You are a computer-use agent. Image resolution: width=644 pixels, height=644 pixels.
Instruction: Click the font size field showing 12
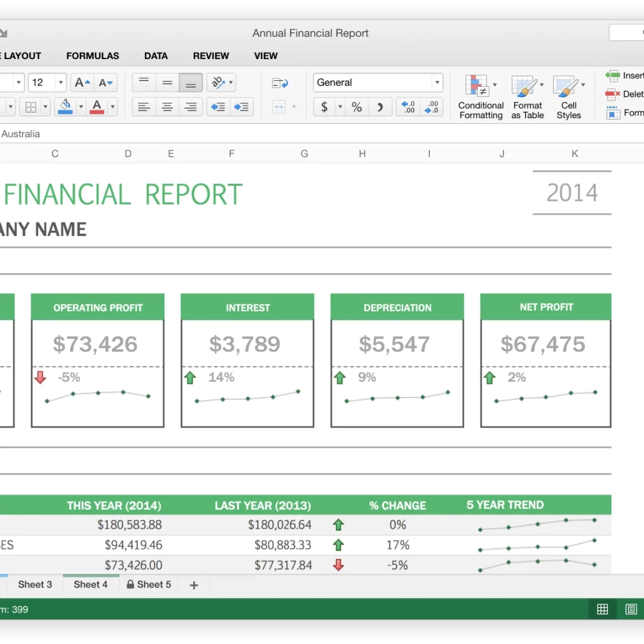point(42,83)
